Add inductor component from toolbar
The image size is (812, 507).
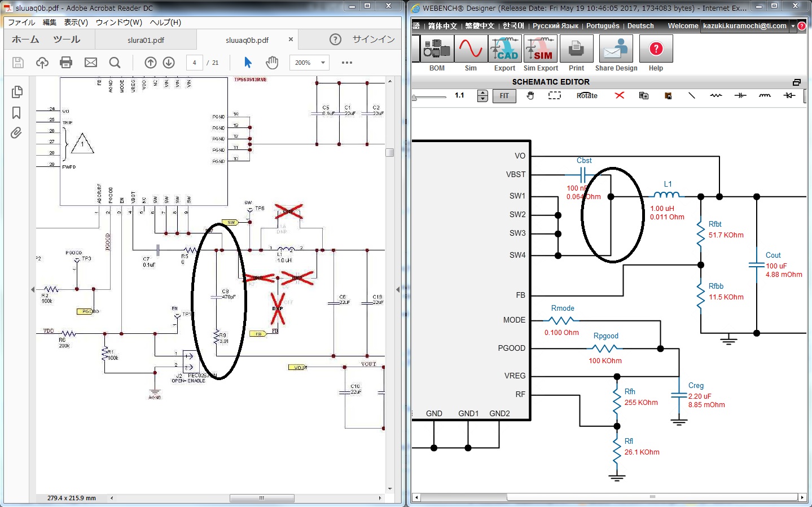(765, 95)
